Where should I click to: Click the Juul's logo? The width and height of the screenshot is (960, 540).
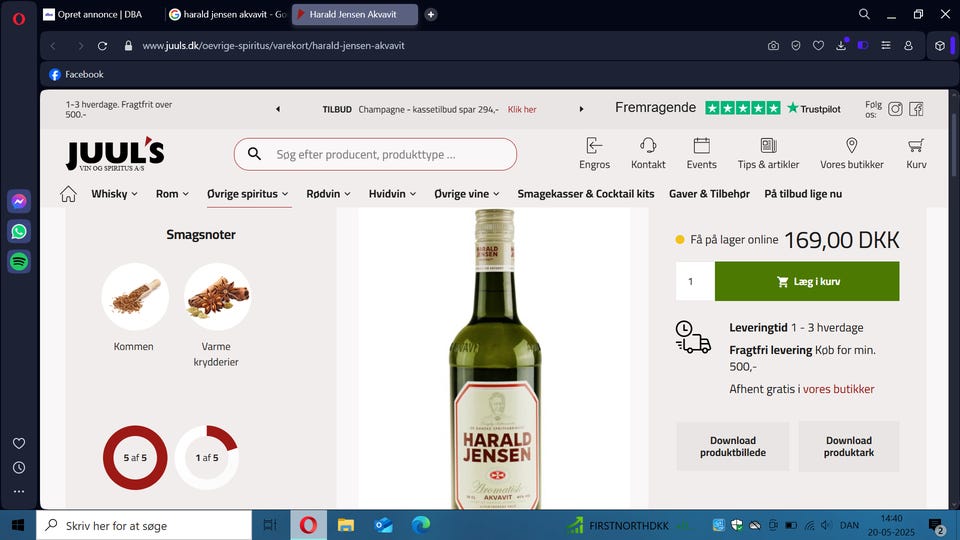tap(115, 154)
